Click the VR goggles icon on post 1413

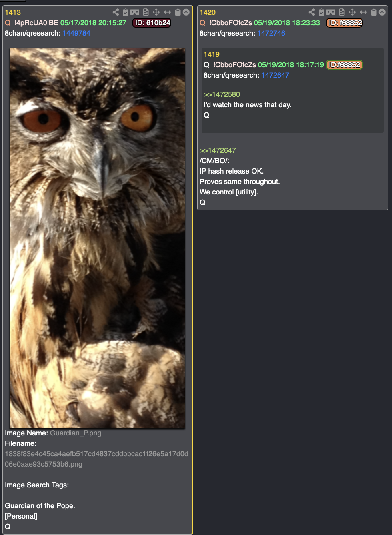(135, 12)
